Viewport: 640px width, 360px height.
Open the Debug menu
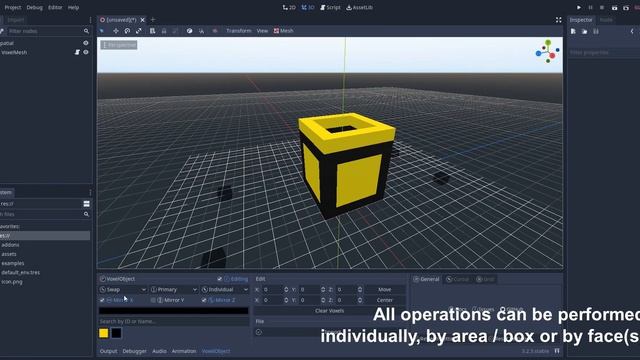(x=34, y=7)
